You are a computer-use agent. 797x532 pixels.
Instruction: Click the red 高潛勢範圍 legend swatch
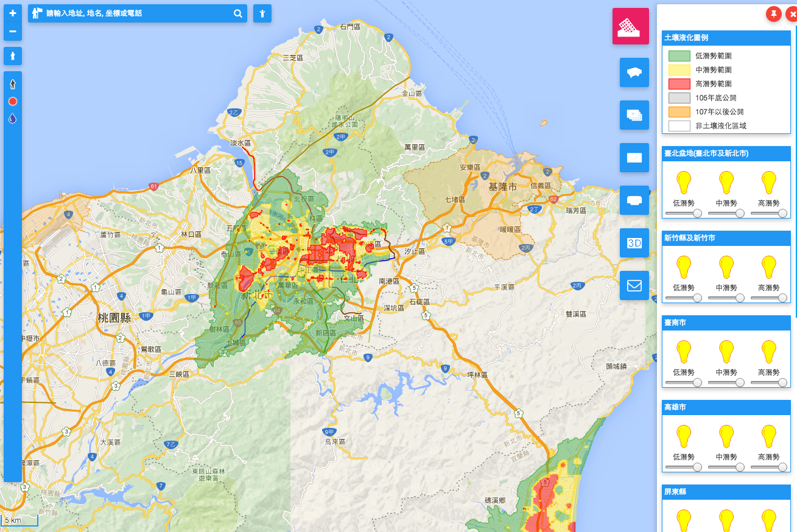[679, 83]
